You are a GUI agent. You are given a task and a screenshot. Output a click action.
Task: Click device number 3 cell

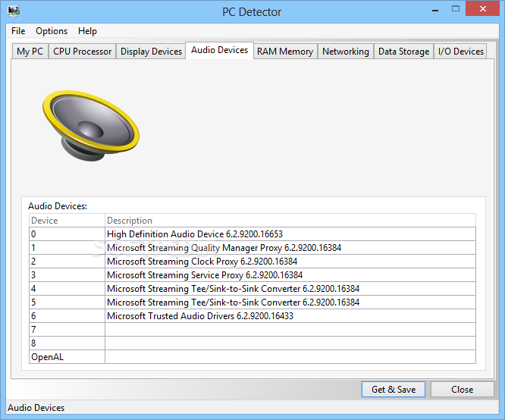67,275
